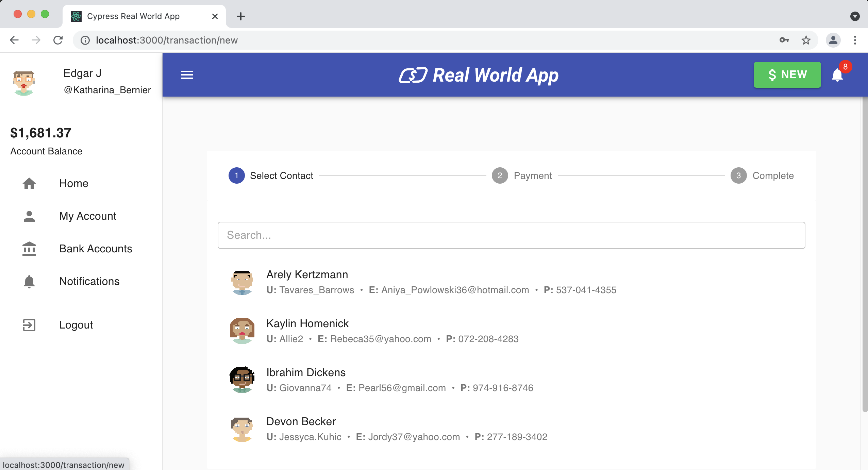
Task: Click the sidebar Notifications bell icon
Action: pyautogui.click(x=29, y=281)
